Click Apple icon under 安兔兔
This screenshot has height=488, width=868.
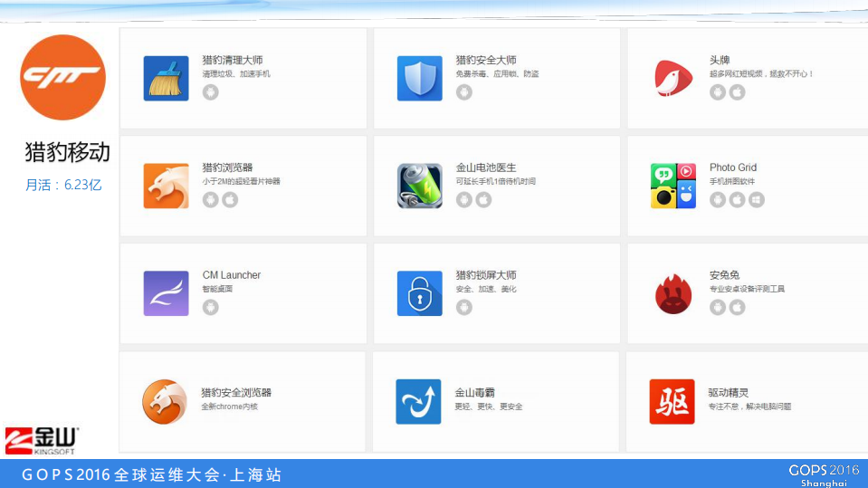coord(738,307)
